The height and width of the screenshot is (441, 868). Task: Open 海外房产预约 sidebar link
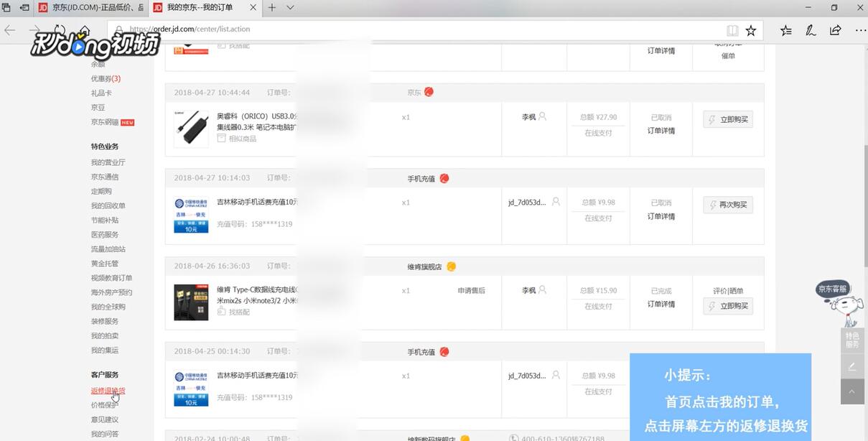point(111,292)
